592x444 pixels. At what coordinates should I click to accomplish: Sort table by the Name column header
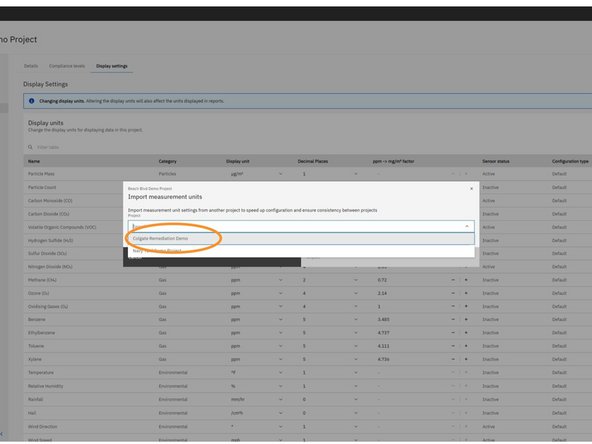coord(34,162)
